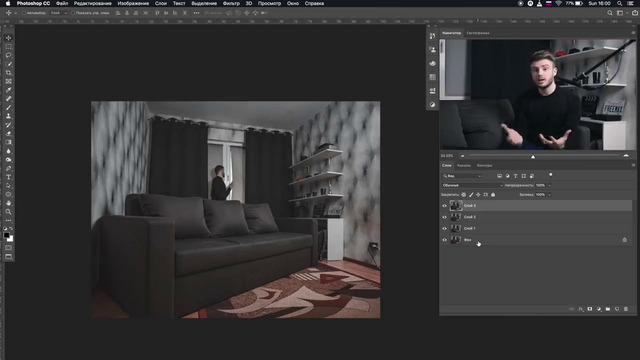Click the foreground color swatch
This screenshot has height=360, width=640.
(7, 235)
